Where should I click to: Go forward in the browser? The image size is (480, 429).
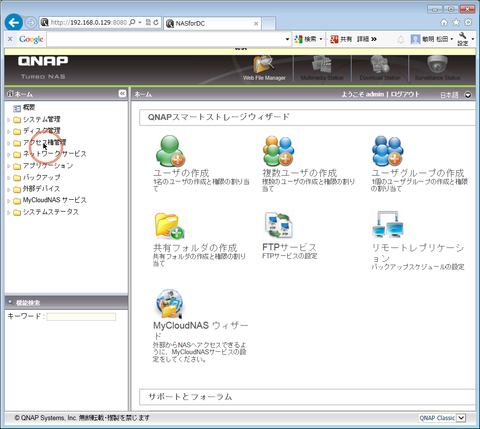coord(31,23)
